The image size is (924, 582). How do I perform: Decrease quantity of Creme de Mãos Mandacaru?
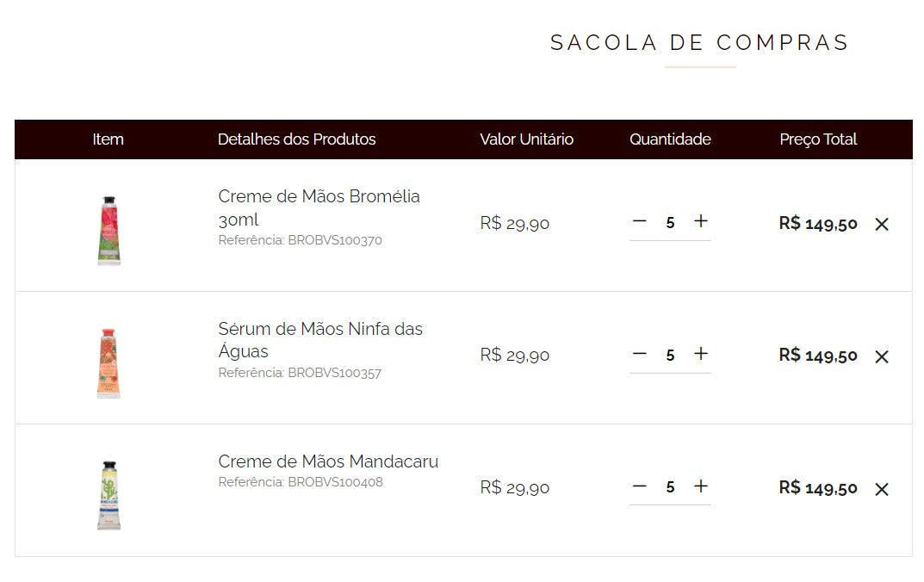click(x=639, y=486)
